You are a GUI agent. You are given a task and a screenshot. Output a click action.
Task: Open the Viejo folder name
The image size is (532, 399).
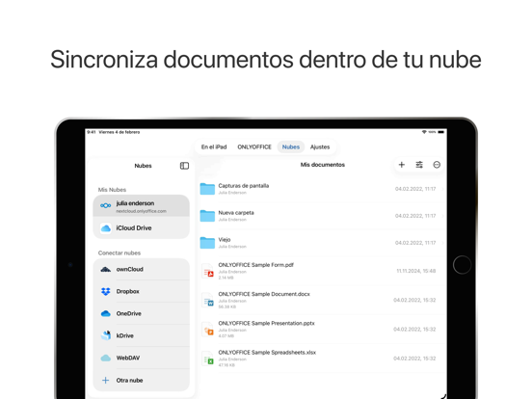(225, 240)
